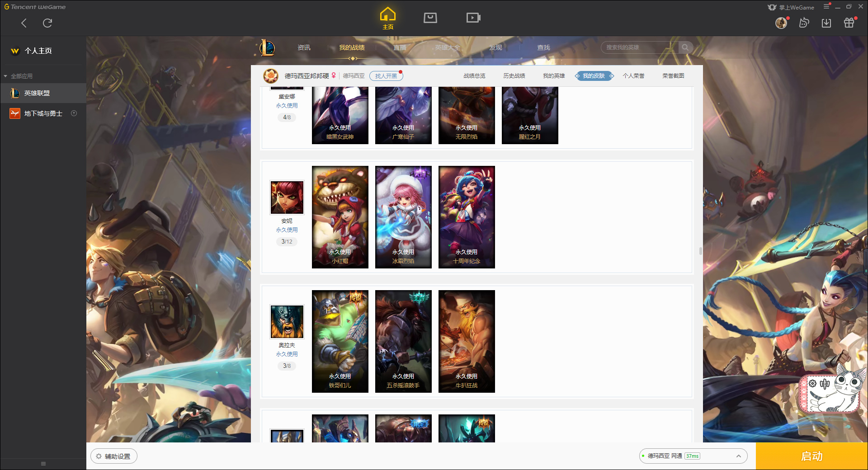Open the hamburger menu in title bar
868x470 pixels.
click(826, 6)
